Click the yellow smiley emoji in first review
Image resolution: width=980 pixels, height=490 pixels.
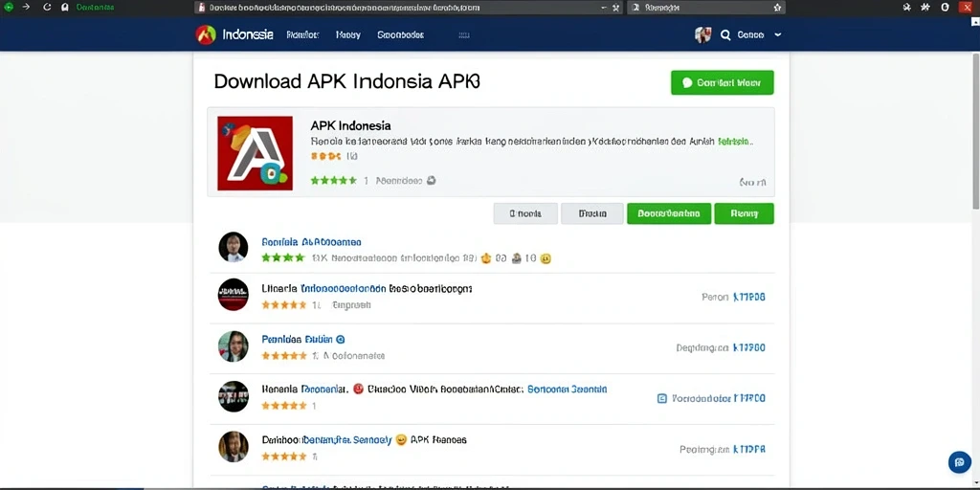546,257
